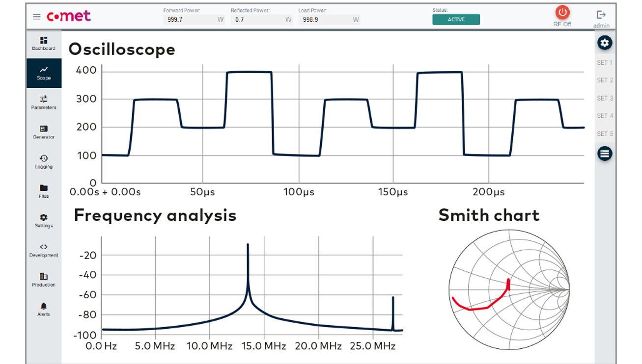Screen dimensions: 642x364
Task: Open the Logging sidebar item
Action: click(44, 162)
